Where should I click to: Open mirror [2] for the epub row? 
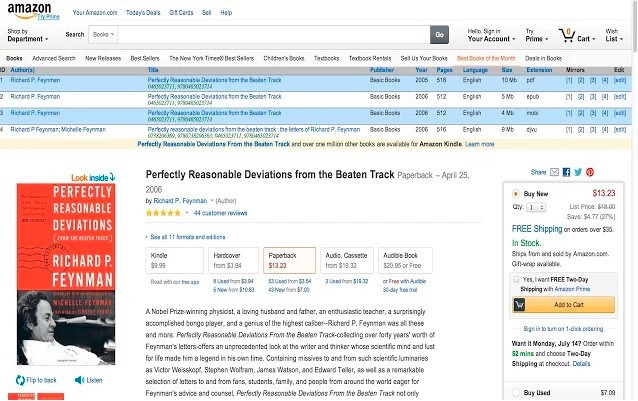pyautogui.click(x=581, y=96)
